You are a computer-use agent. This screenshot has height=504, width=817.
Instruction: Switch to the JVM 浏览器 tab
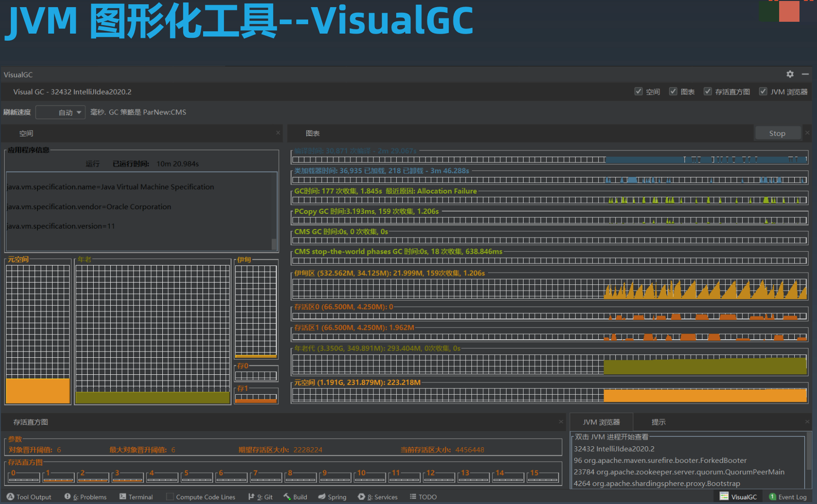(601, 422)
